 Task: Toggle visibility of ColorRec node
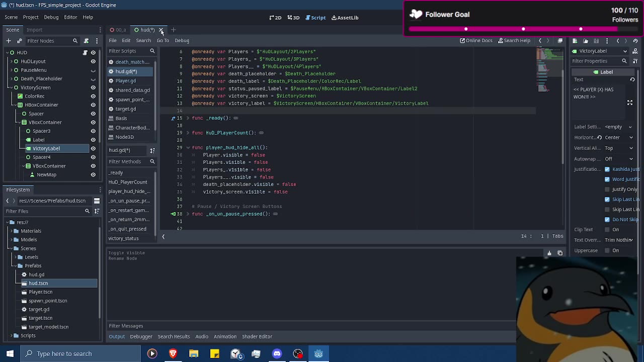(93, 97)
